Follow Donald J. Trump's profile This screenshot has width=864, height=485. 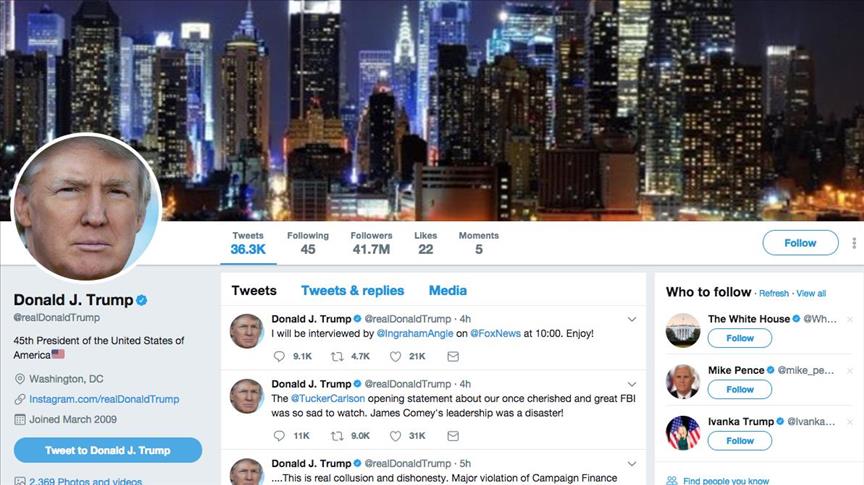click(800, 243)
